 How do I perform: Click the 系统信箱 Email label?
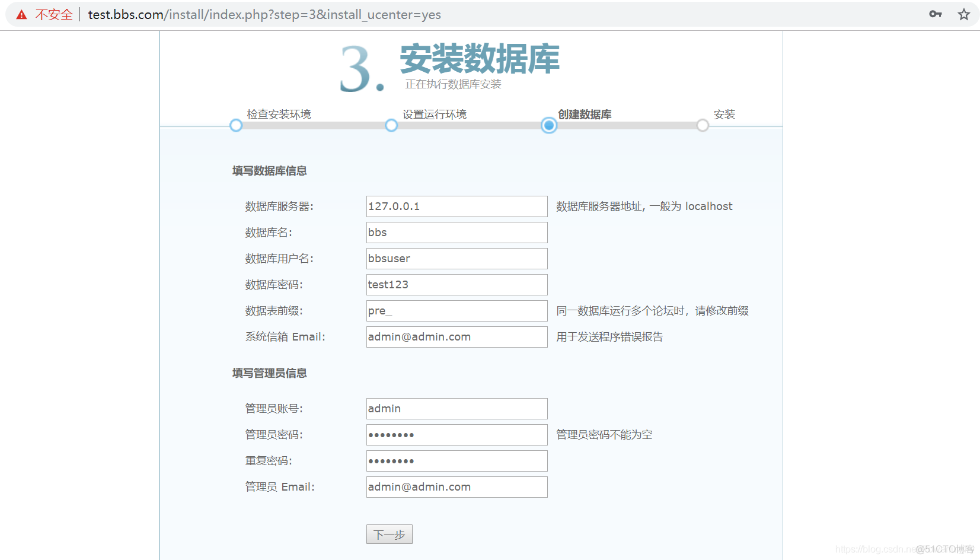pos(285,337)
